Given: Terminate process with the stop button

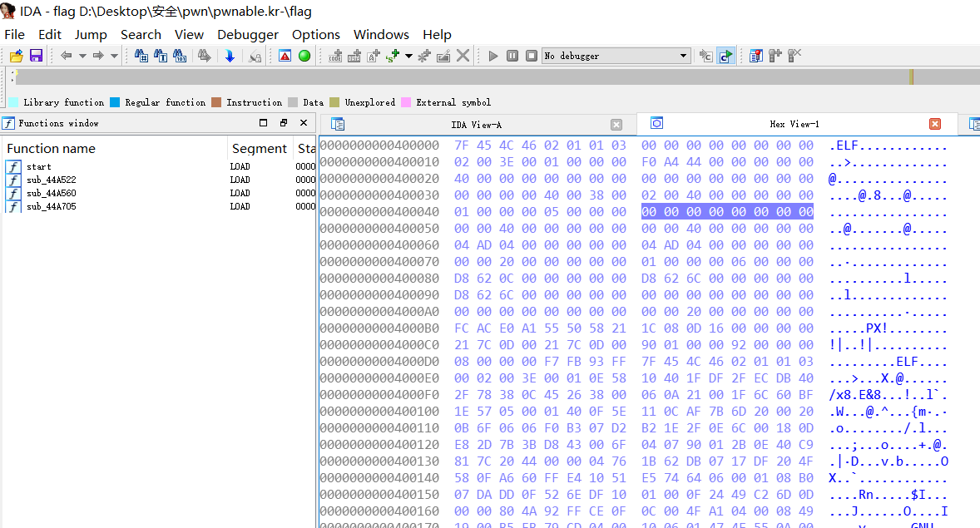Looking at the screenshot, I should click(x=532, y=56).
